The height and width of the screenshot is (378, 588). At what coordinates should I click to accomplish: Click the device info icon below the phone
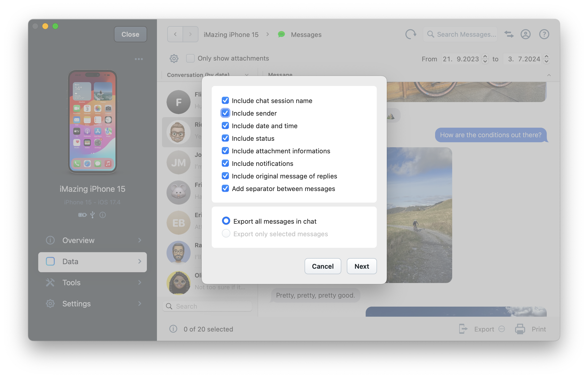[x=103, y=215]
